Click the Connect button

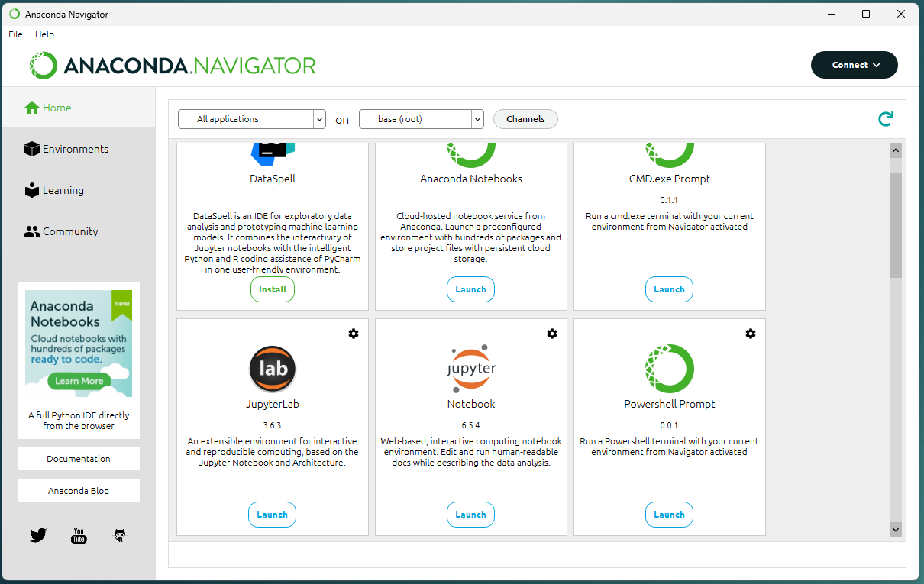click(855, 65)
